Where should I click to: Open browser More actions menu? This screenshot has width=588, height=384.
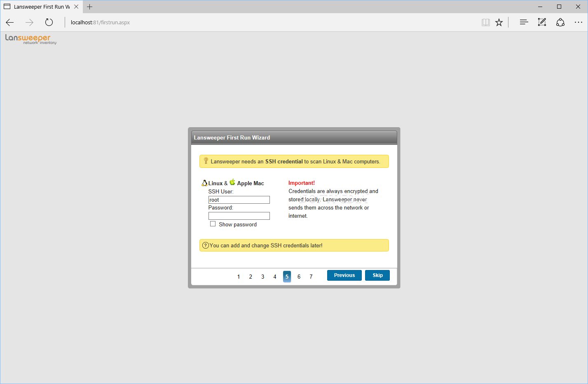[x=579, y=22]
